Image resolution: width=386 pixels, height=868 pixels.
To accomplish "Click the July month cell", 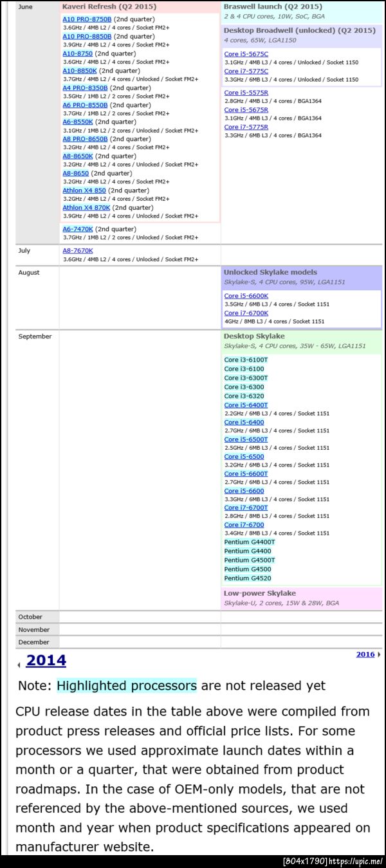I will coord(37,255).
